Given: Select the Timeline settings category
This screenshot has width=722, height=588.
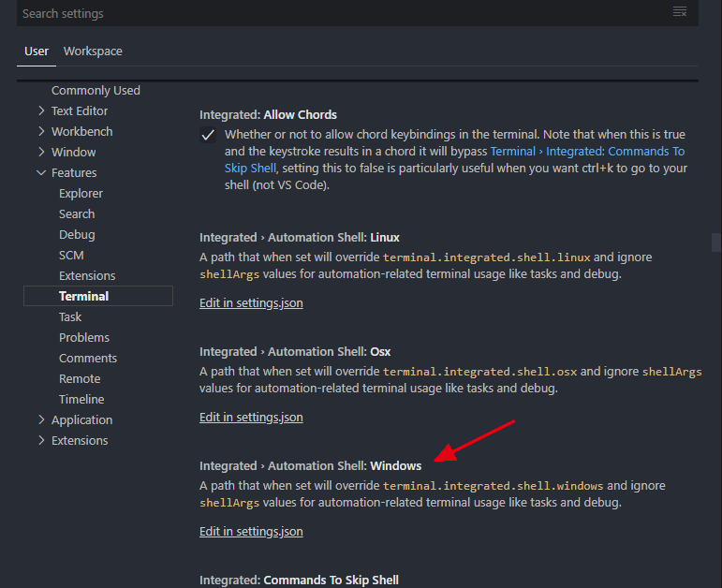Looking at the screenshot, I should pos(81,399).
